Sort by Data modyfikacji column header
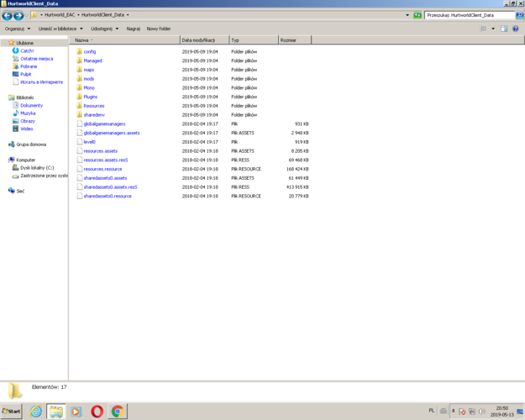 click(205, 40)
